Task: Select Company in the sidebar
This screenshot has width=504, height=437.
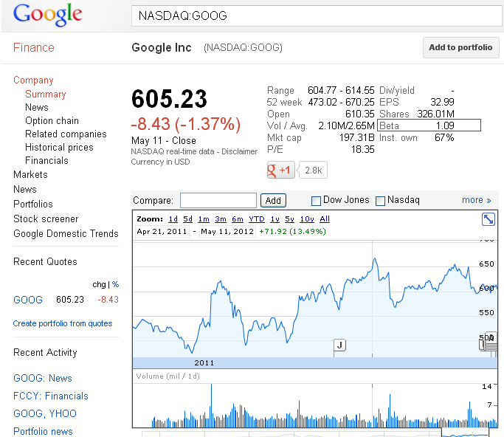Action: [33, 80]
